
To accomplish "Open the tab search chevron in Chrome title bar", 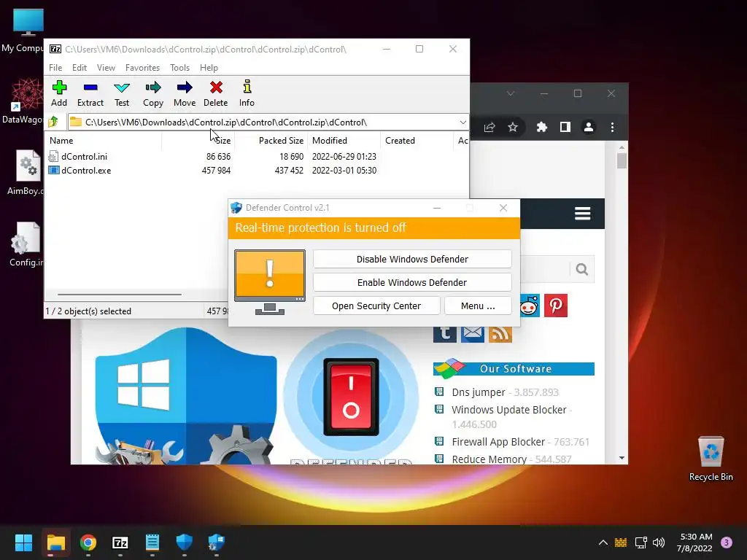I will tap(511, 93).
